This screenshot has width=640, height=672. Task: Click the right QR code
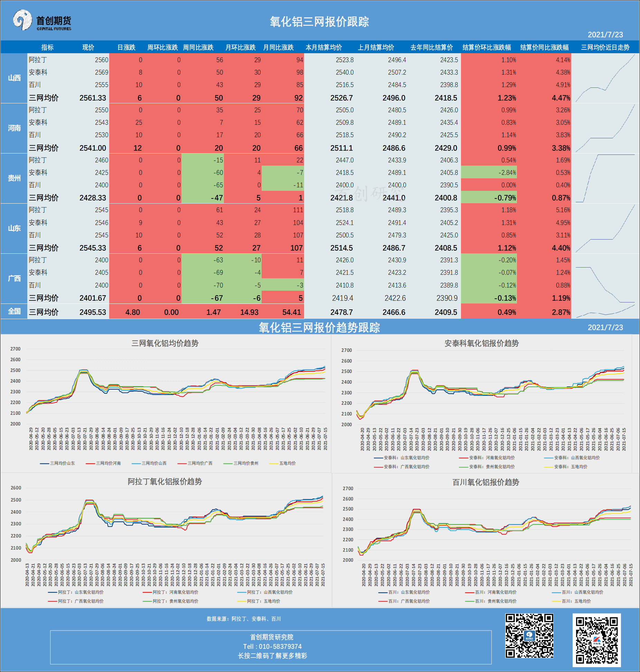596,640
